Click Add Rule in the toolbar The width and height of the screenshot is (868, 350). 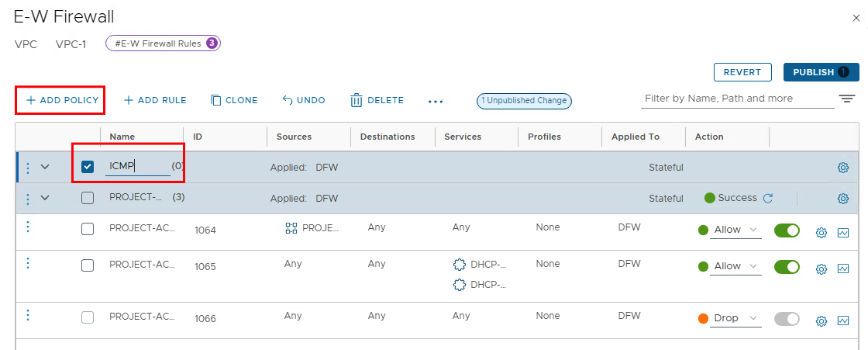click(x=155, y=100)
